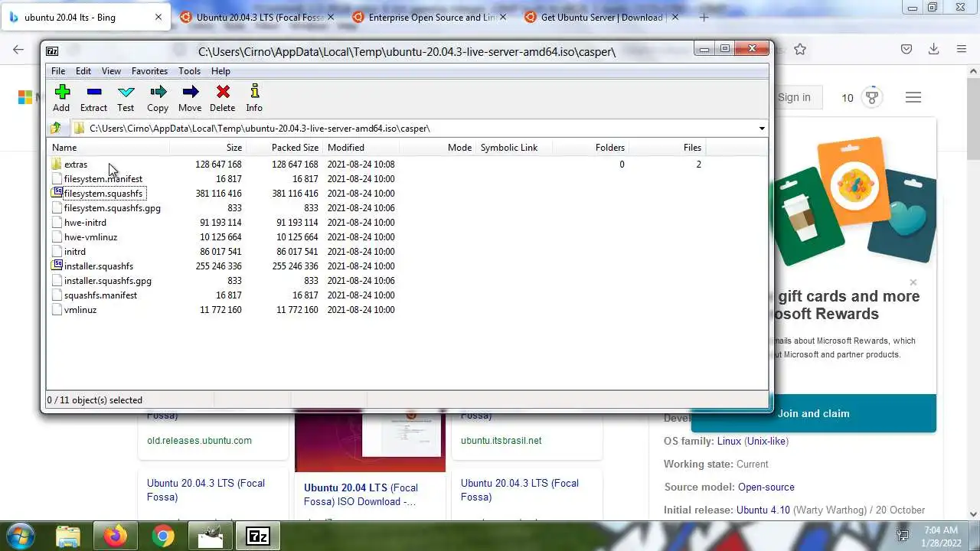
Task: Open the File menu in 7-Zip
Action: click(58, 71)
